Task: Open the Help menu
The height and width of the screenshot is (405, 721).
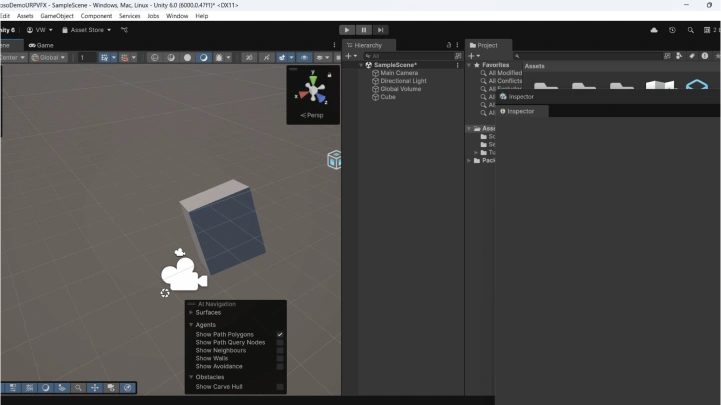Action: 201,16
